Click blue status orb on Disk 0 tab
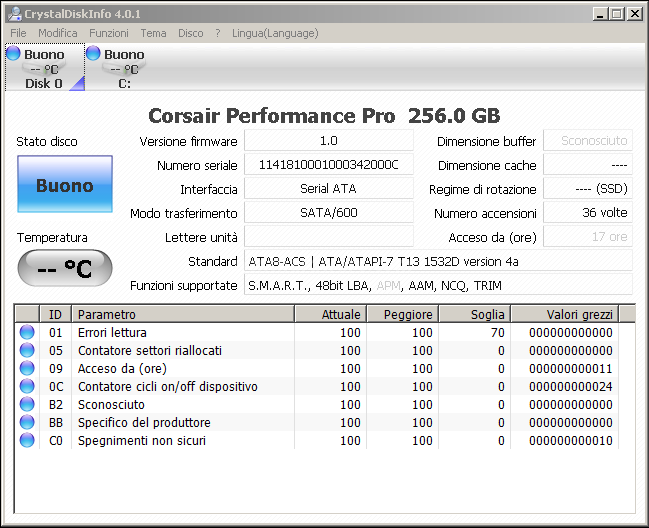 click(x=13, y=53)
